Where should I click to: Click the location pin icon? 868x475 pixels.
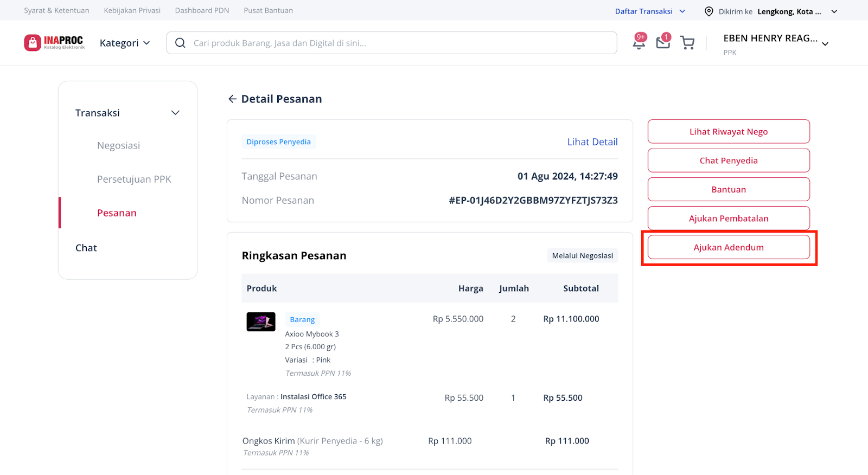coord(709,11)
